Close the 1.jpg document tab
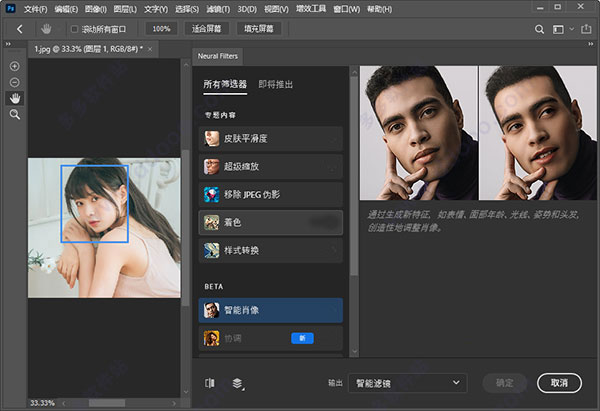This screenshot has height=411, width=600. [x=150, y=49]
